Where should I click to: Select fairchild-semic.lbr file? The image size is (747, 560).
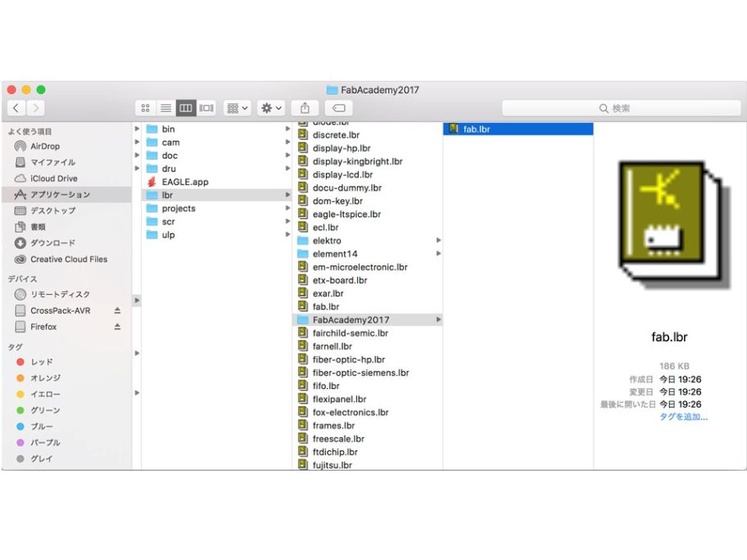pos(367,333)
